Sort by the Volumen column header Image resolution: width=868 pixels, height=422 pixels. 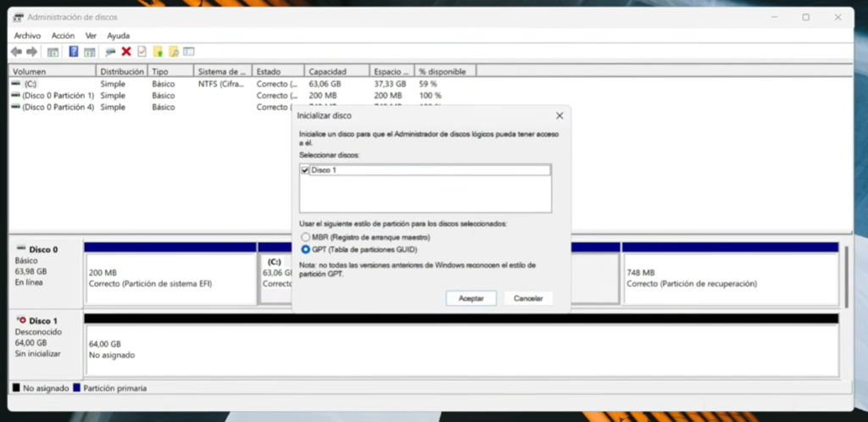[x=53, y=71]
